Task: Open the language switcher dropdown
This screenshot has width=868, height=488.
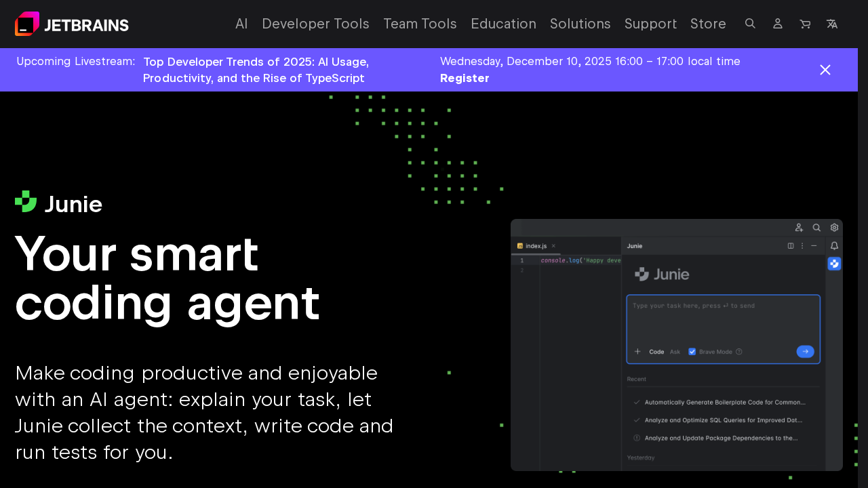Action: point(832,23)
